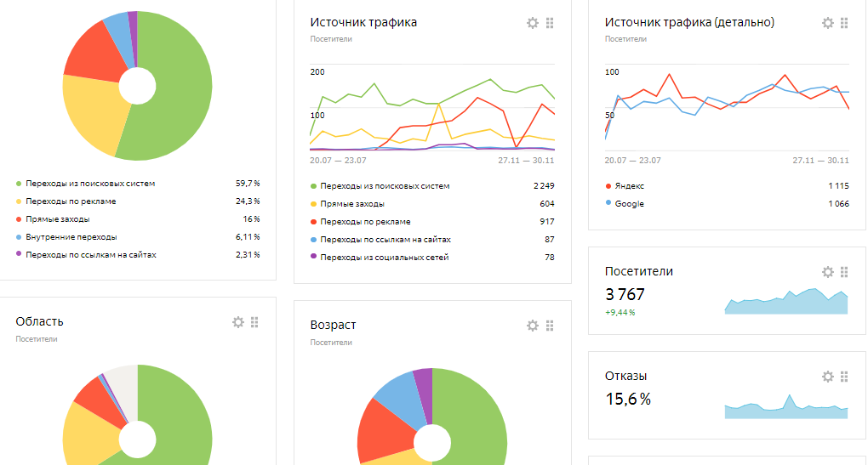Click blue dot next to Внутренние переходы
Screen dimensions: 868x465
coord(19,236)
